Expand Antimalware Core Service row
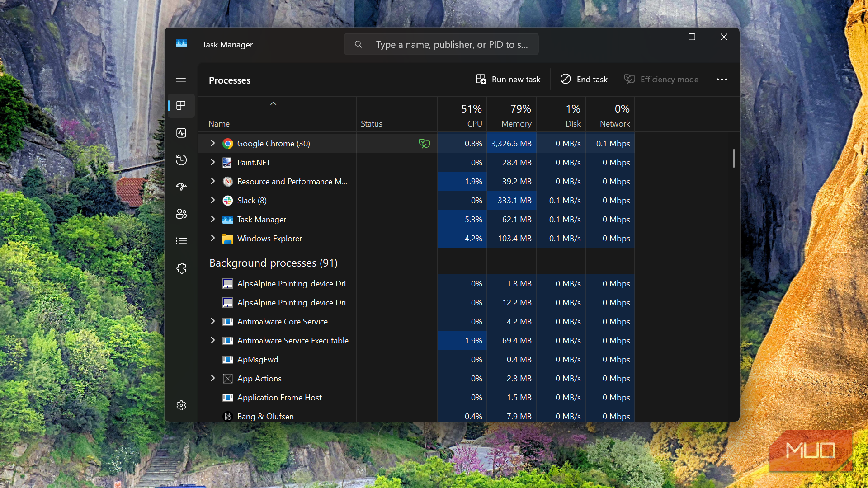This screenshot has width=868, height=488. coord(212,321)
